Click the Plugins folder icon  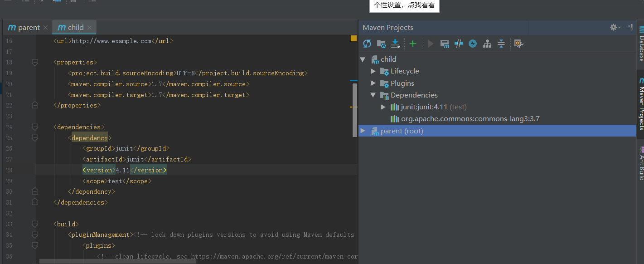click(x=384, y=83)
